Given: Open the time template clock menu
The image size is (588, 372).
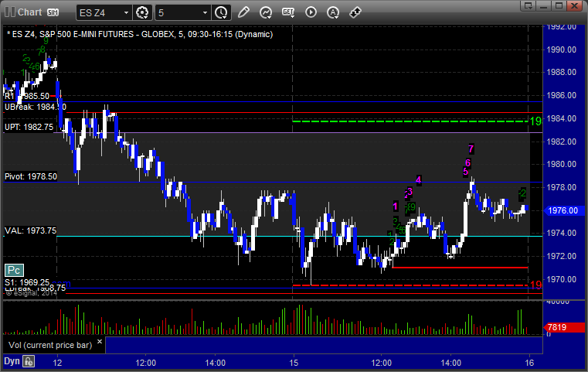Looking at the screenshot, I should point(221,13).
